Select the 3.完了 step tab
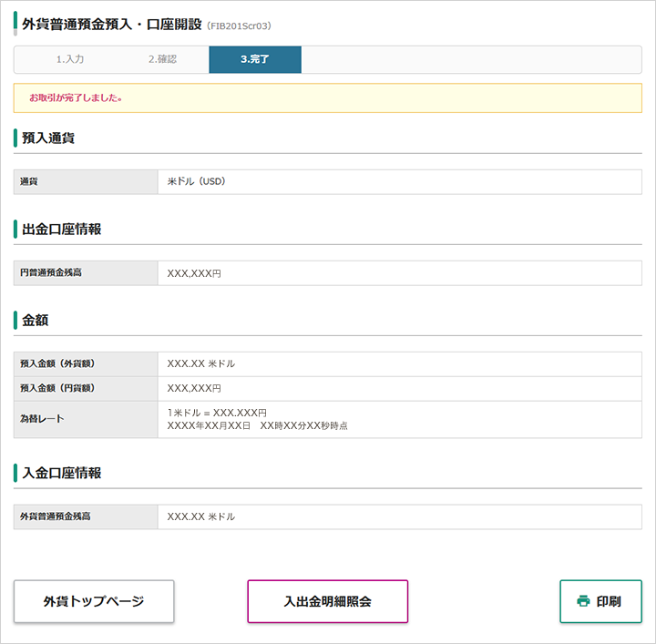Screen dimensions: 656x644 point(255,59)
